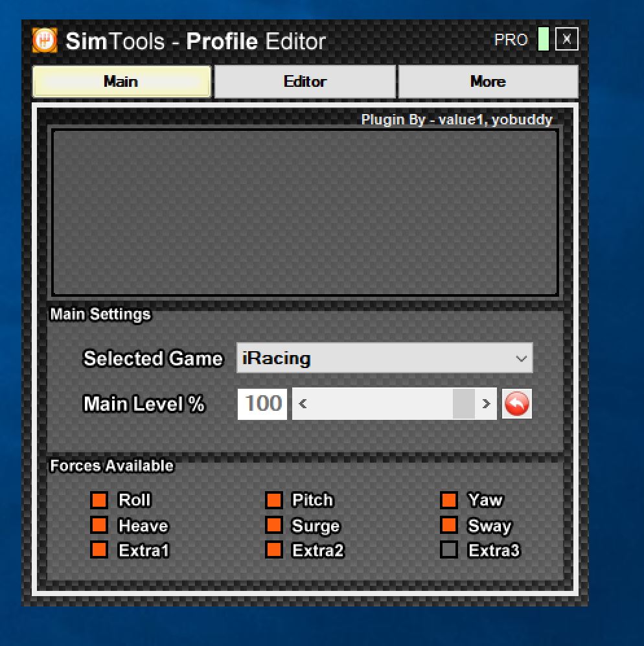Image resolution: width=644 pixels, height=646 pixels.
Task: Open the Selected Game dropdown
Action: click(384, 358)
